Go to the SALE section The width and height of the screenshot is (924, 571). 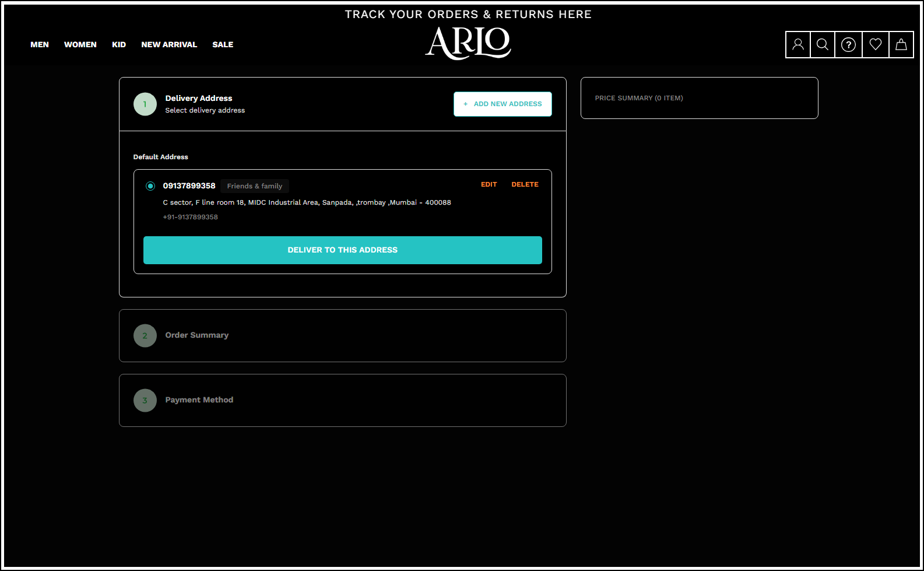[x=223, y=45]
